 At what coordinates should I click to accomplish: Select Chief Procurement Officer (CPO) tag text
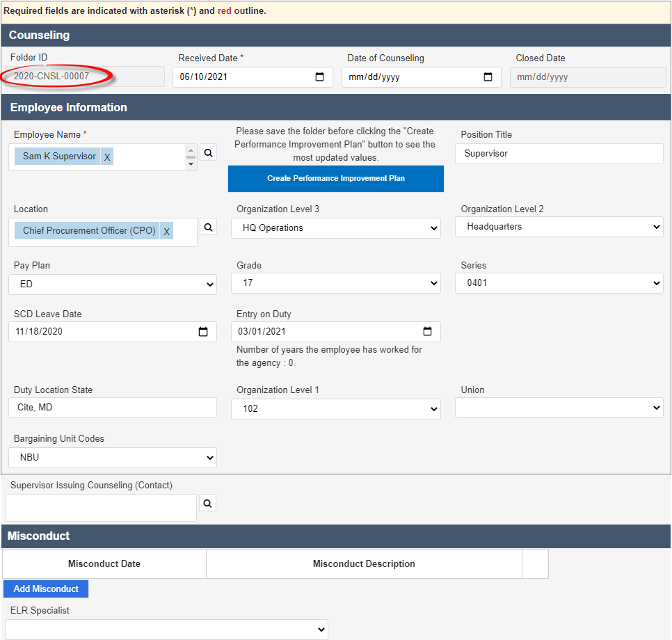pyautogui.click(x=89, y=231)
